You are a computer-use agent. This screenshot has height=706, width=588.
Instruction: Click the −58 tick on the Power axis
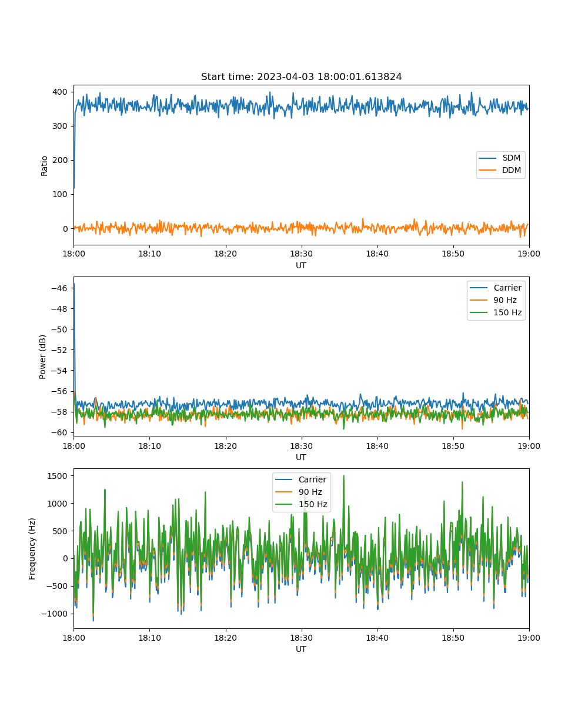point(60,411)
